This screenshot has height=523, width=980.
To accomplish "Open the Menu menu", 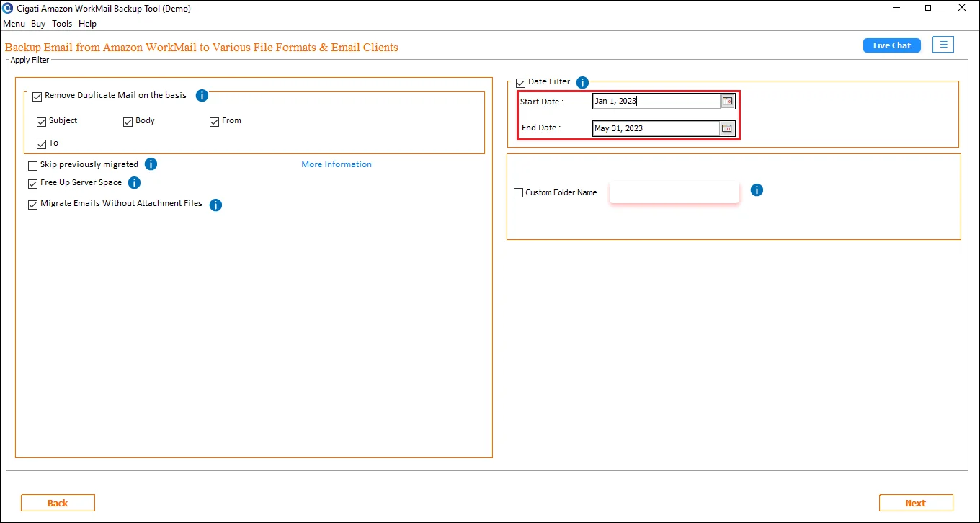I will click(x=14, y=24).
